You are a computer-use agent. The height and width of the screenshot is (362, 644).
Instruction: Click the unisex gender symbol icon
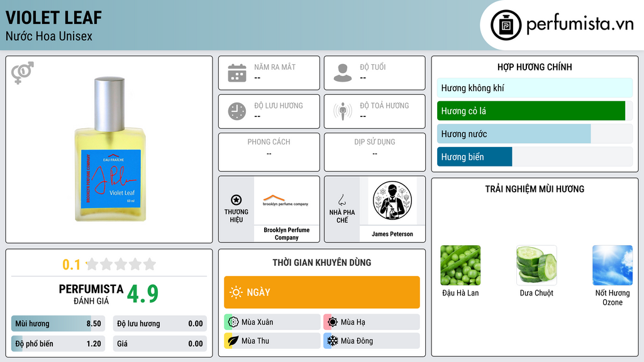(x=23, y=73)
